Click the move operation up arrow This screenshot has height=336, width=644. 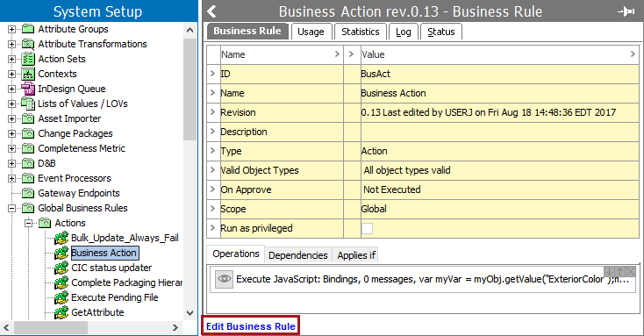pos(619,271)
